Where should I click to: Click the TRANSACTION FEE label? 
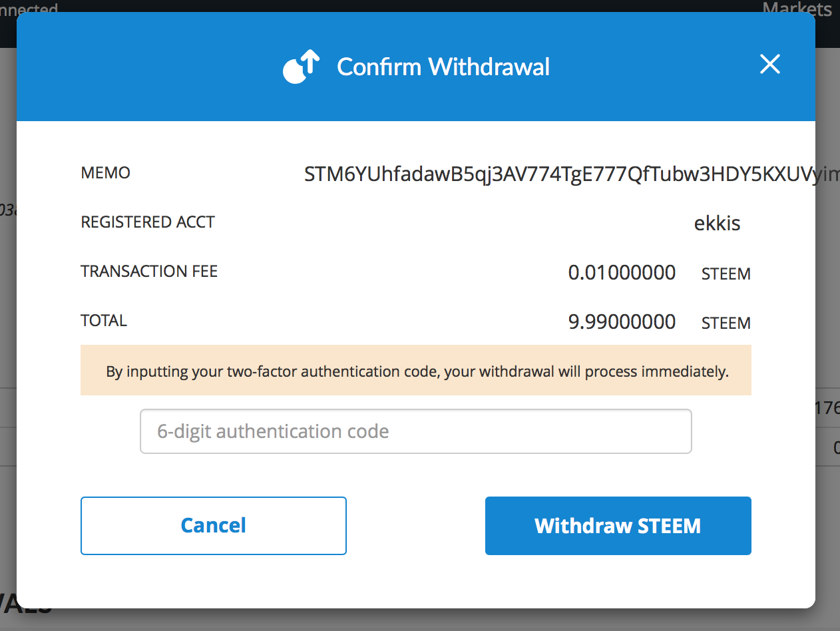point(149,272)
